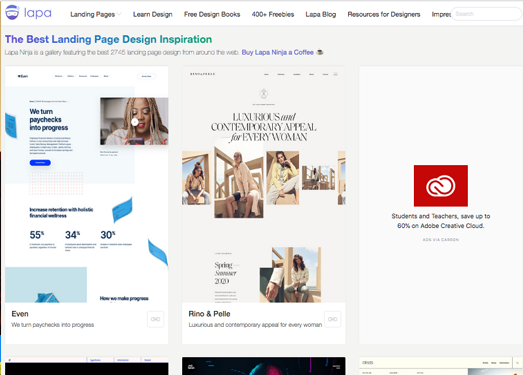Open the Learn Design menu item

[x=153, y=14]
